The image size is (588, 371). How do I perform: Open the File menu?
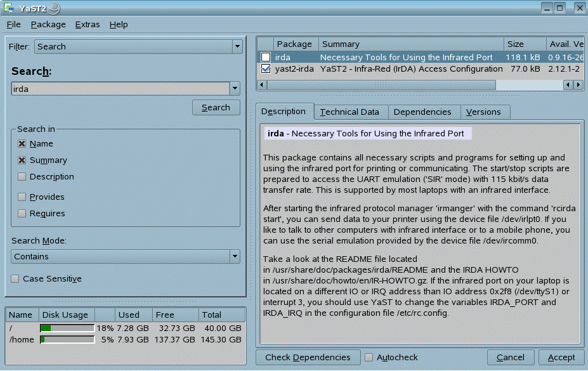click(14, 25)
